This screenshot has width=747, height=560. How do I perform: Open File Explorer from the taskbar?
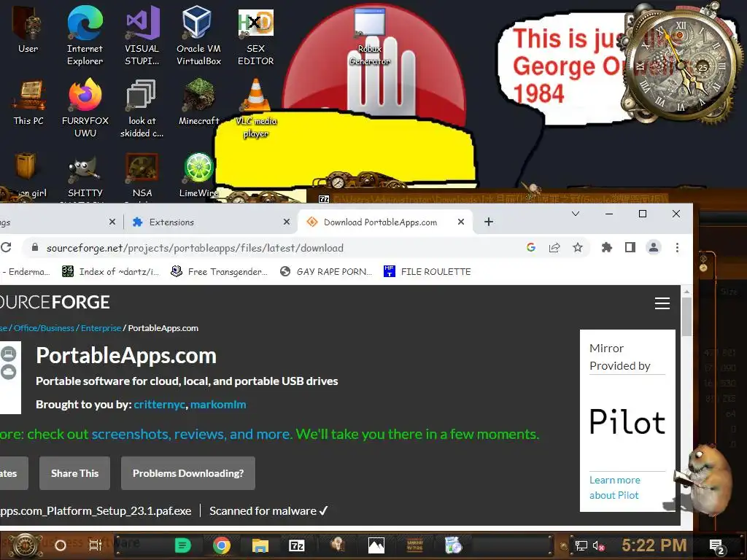point(260,545)
